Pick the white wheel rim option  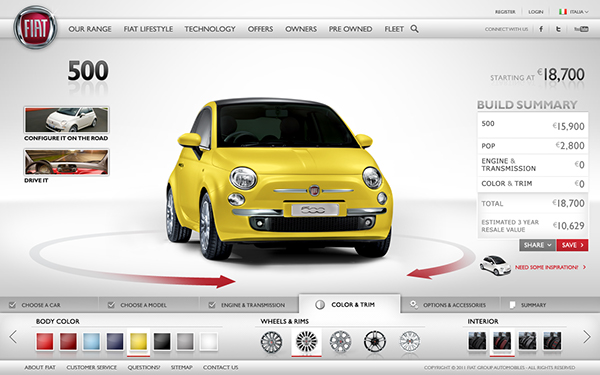point(409,342)
